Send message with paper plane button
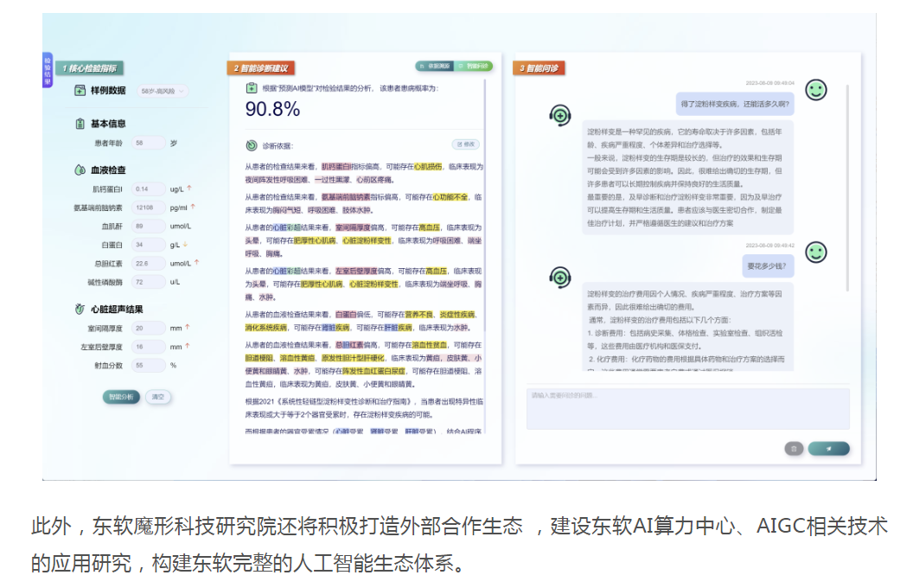Image resolution: width=913 pixels, height=588 pixels. [828, 448]
